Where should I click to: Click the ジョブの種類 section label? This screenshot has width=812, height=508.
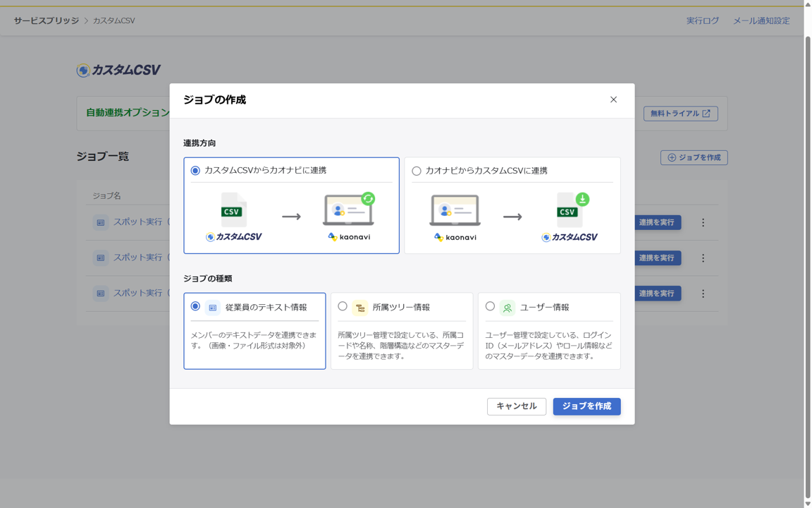point(208,279)
